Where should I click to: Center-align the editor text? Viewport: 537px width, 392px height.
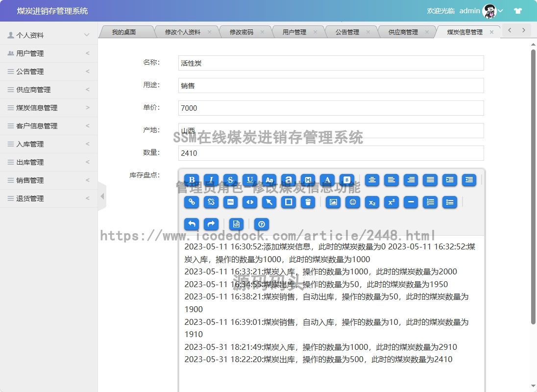click(372, 180)
